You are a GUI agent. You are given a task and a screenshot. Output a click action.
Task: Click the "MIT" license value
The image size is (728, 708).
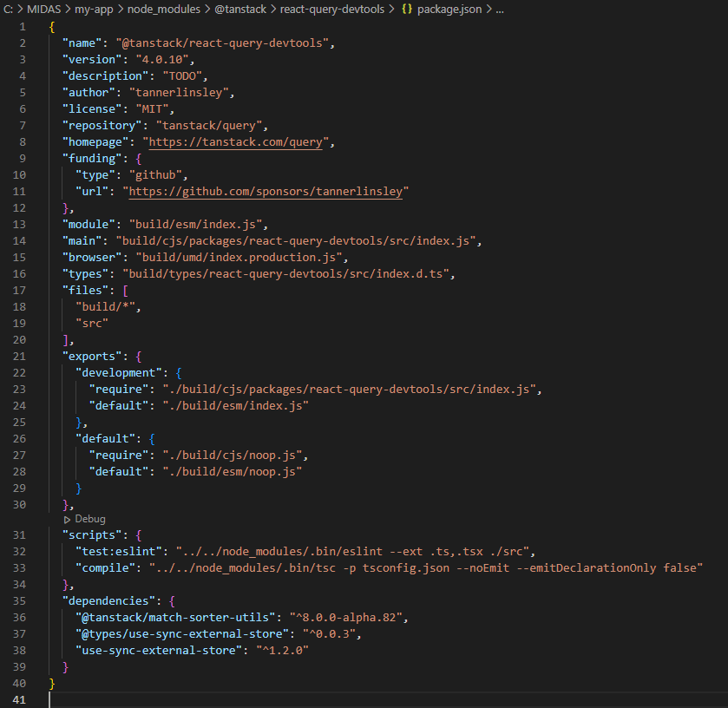point(152,109)
